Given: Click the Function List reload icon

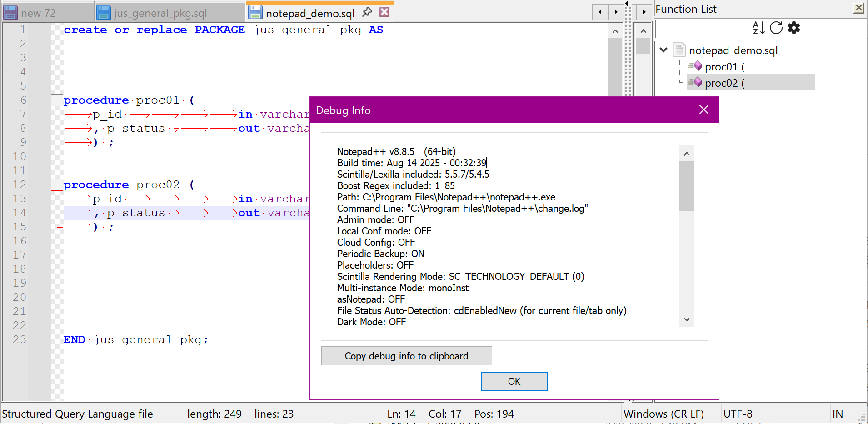Looking at the screenshot, I should [776, 28].
